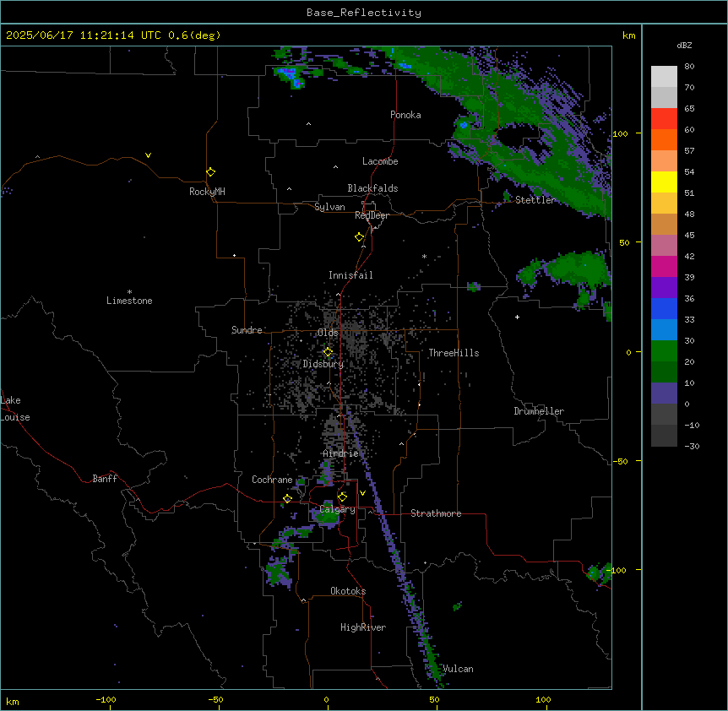Select the ThreeHills label
The width and height of the screenshot is (728, 711).
[454, 353]
